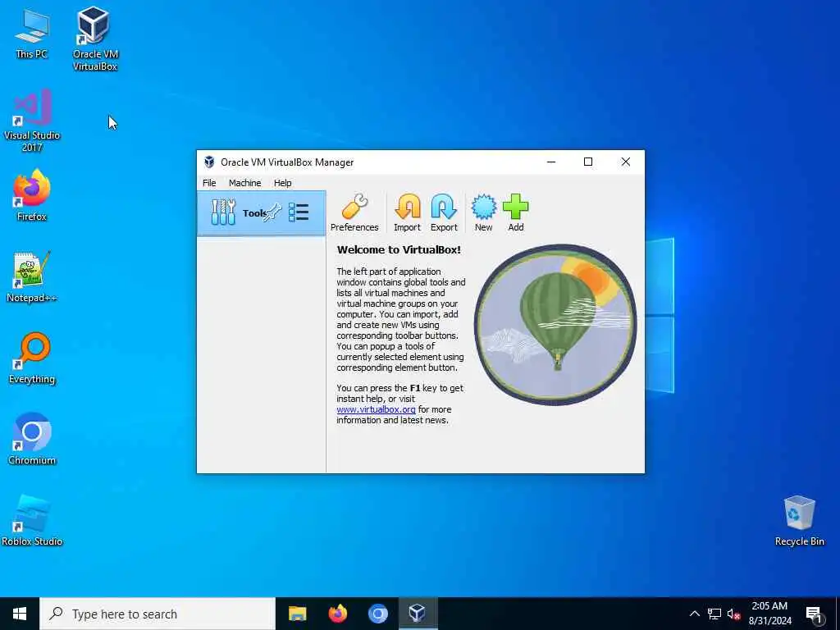Select the This PC desktop icon
The image size is (840, 630).
point(32,34)
